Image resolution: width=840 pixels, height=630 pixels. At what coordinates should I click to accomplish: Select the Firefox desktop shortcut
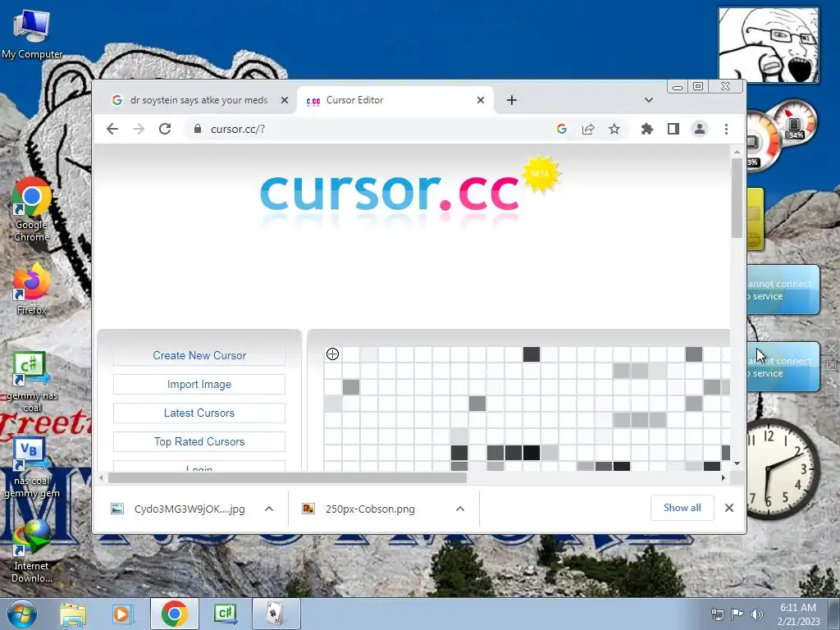32,290
